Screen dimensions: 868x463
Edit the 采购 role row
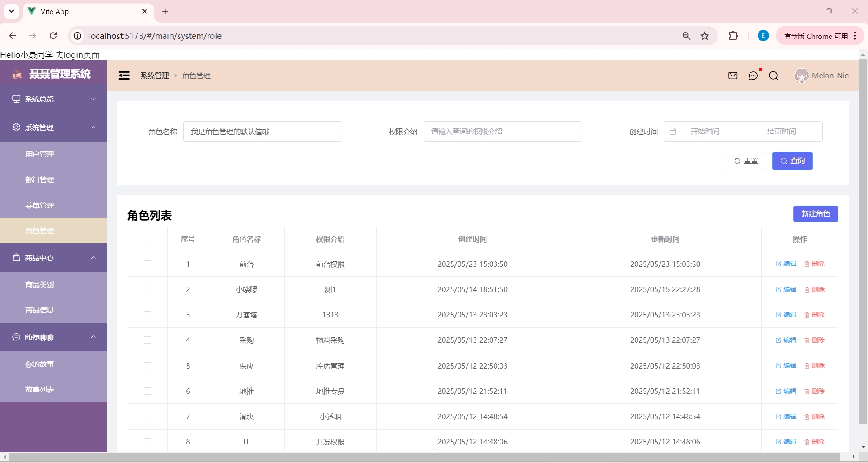pos(786,340)
